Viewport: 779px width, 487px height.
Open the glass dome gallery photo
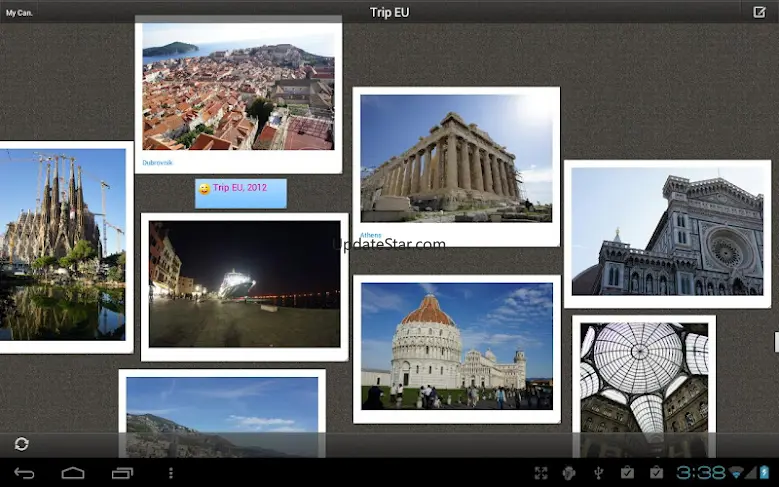point(644,377)
